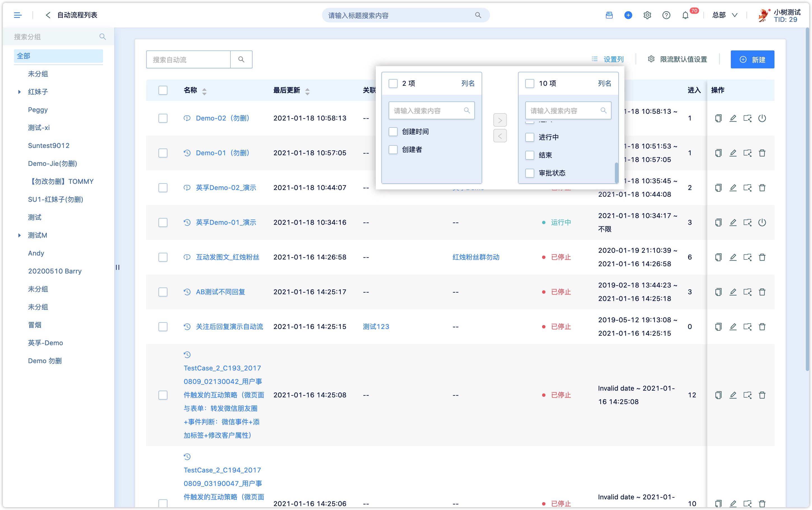Select the Peggy group in the sidebar
812x510 pixels.
click(38, 110)
